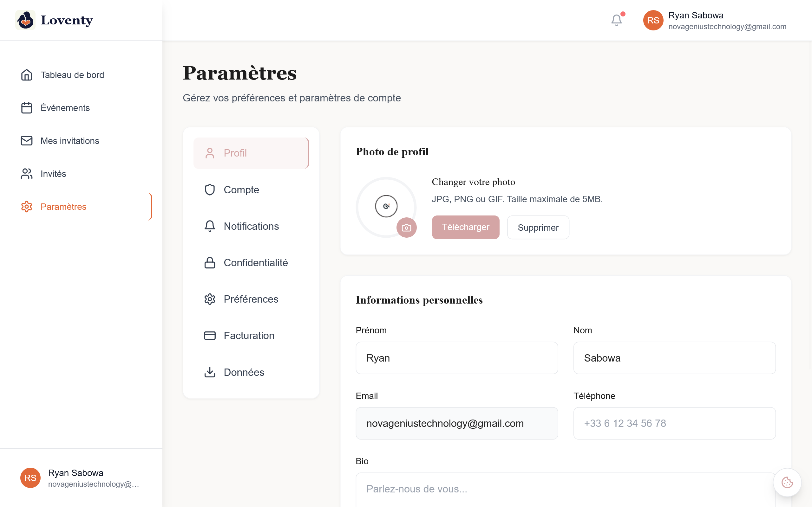Image resolution: width=812 pixels, height=507 pixels.
Task: Open the cookie settings floating icon
Action: click(787, 482)
